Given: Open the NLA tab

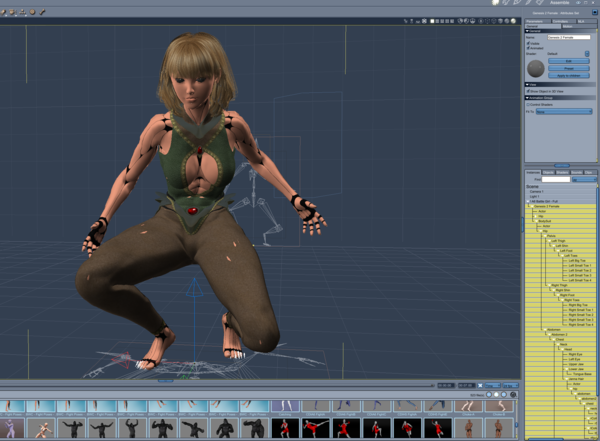Looking at the screenshot, I should click(587, 21).
